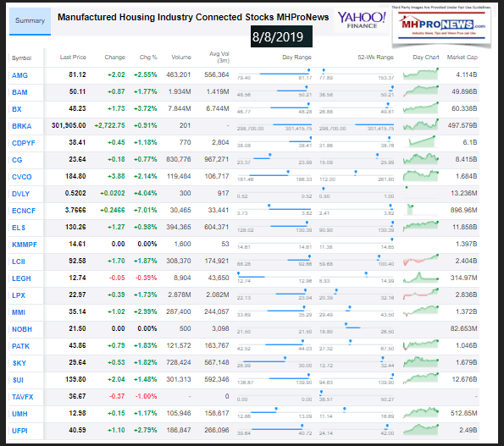Open the BRKA ticker symbol link
Viewport: 504px width, 446px height.
(21, 126)
